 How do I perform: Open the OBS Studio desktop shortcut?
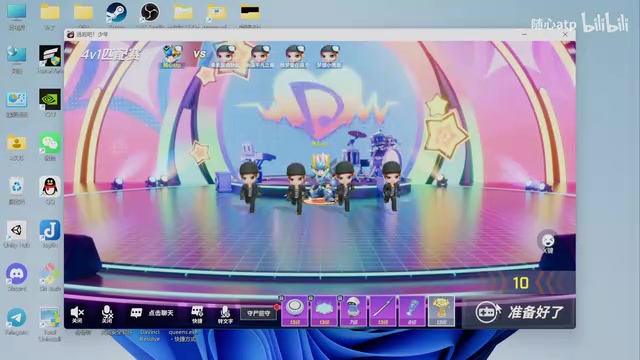coord(150,14)
